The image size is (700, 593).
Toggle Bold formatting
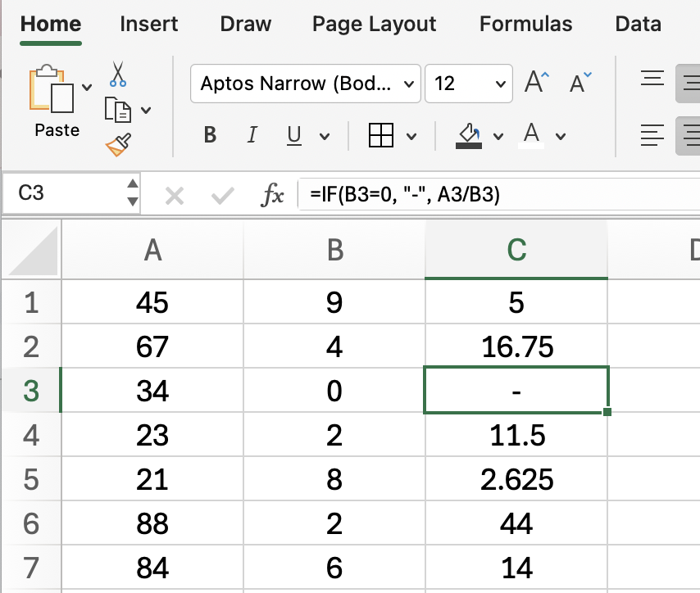point(211,135)
